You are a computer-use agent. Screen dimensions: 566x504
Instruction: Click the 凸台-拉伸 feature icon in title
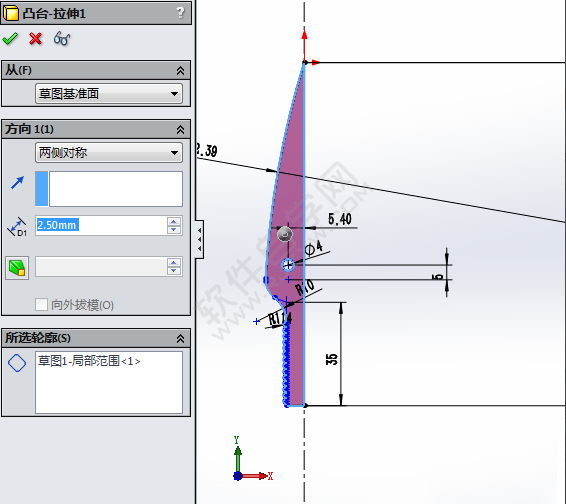coord(10,13)
